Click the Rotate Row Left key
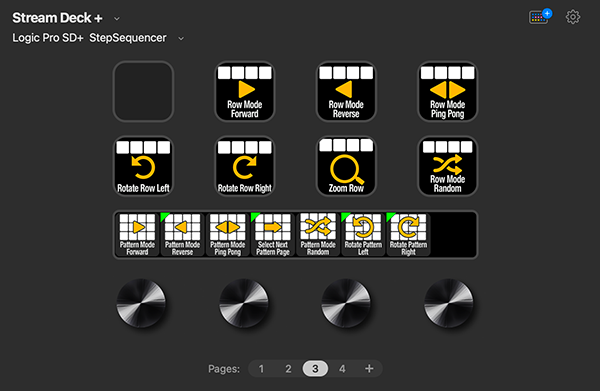This screenshot has width=600, height=391. (x=143, y=166)
